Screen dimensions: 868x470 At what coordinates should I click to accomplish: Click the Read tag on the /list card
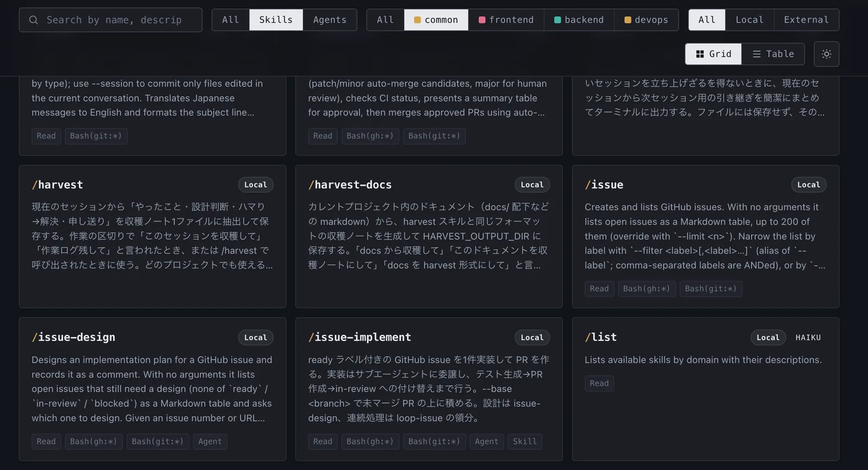[x=599, y=383]
